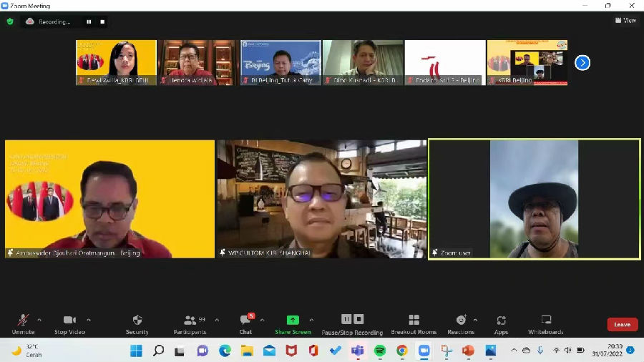The width and height of the screenshot is (644, 362).
Task: Expand audio options arrow beside Unmute
Action: point(39,320)
